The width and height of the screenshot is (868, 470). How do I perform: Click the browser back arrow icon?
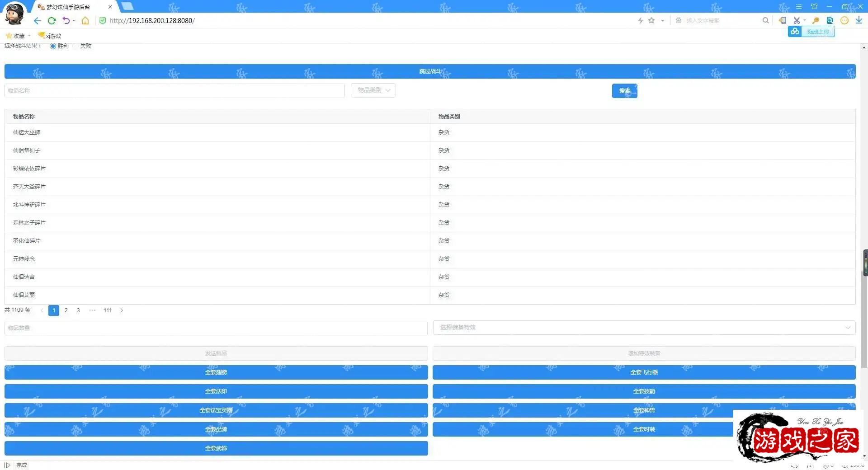(38, 21)
